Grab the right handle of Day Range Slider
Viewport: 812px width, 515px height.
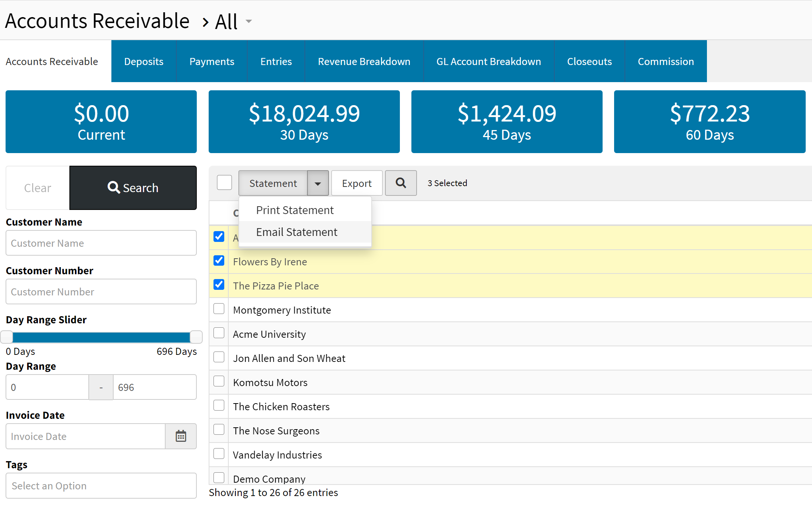pos(196,337)
